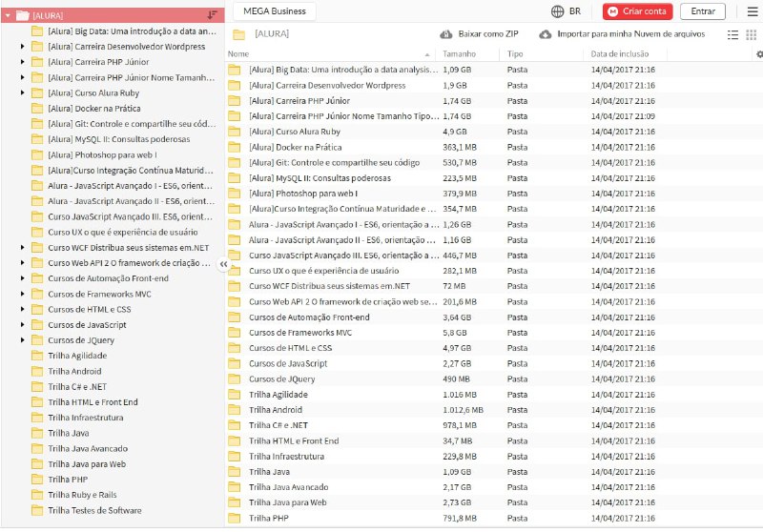Screen dimensions: 763x532
Task: Collapse the left tree panel with double-chevron
Action: (223, 264)
